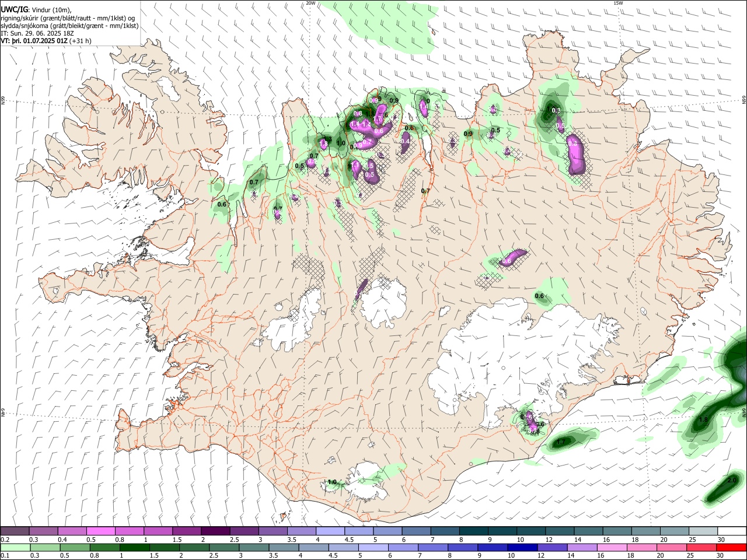747x560 pixels.
Task: Click the 'slydda/snjókoma (grátt/bleikt/grænt - mm/1klst)' line
Action: click(69, 26)
